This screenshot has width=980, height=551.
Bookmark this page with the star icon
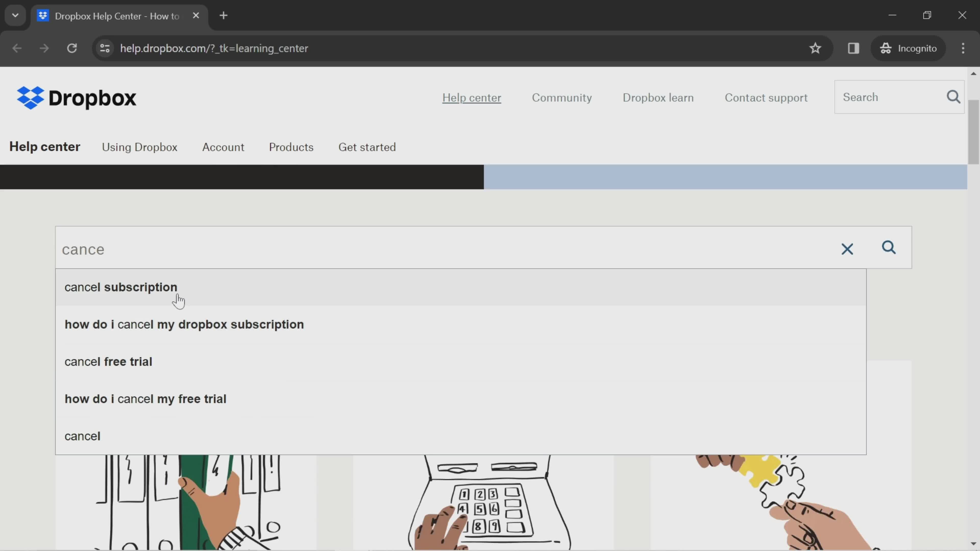[815, 48]
